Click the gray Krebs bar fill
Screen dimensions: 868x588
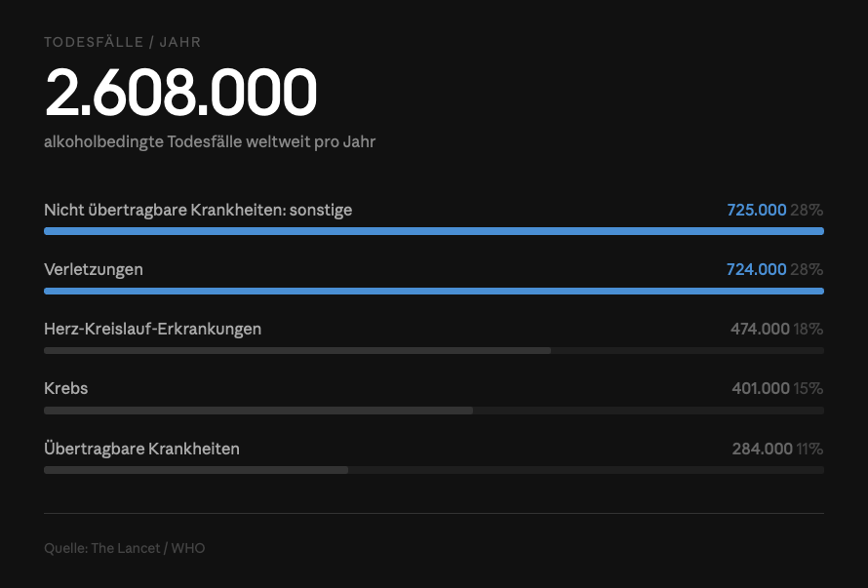tap(258, 411)
